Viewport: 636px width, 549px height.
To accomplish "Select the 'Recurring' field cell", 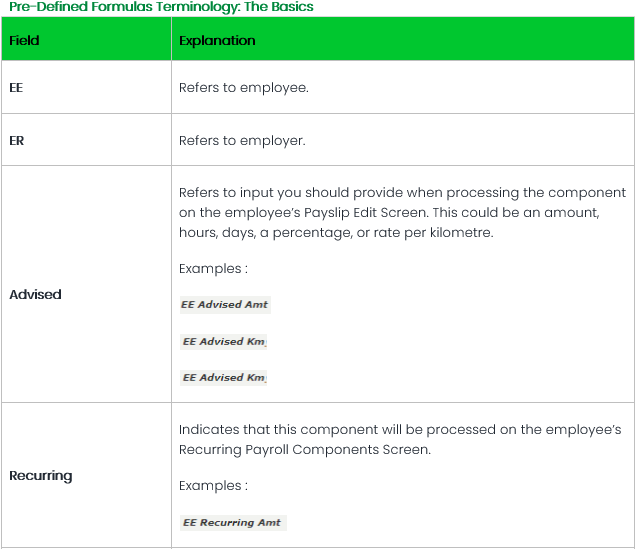I will point(40,476).
